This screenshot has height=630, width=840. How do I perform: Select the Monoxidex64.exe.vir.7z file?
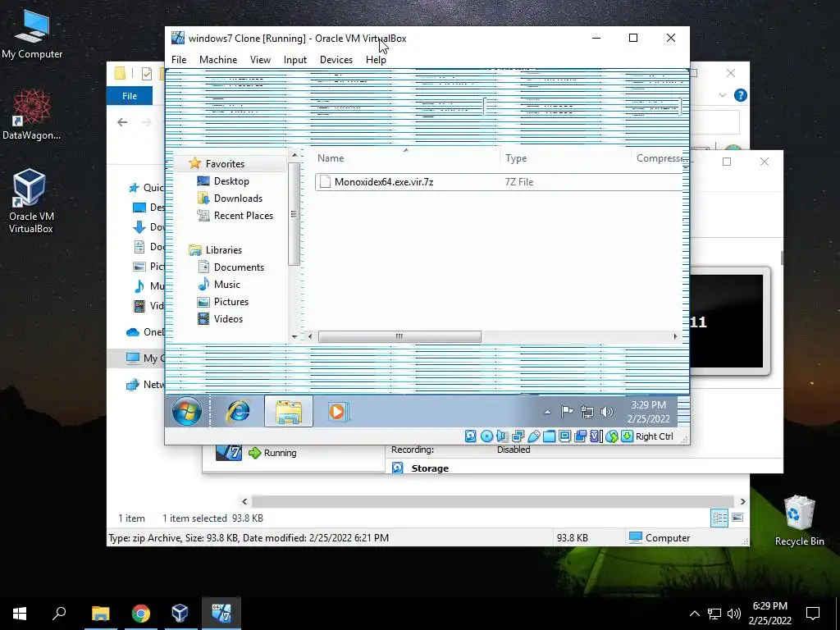point(499,181)
